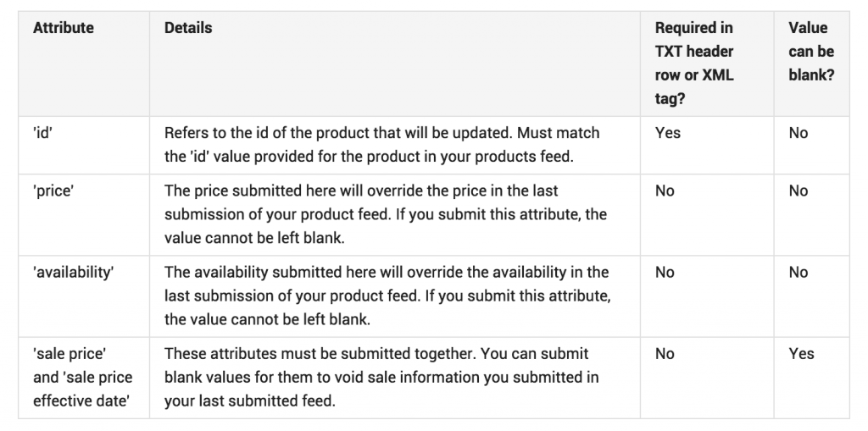The height and width of the screenshot is (431, 868).
Task: Click the 'Attribute' column header
Action: [x=63, y=28]
